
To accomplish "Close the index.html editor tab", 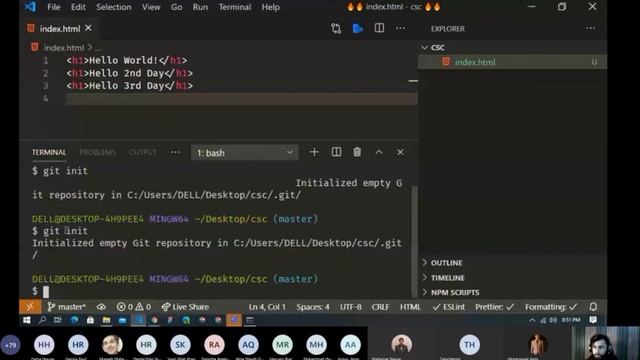I will point(88,28).
